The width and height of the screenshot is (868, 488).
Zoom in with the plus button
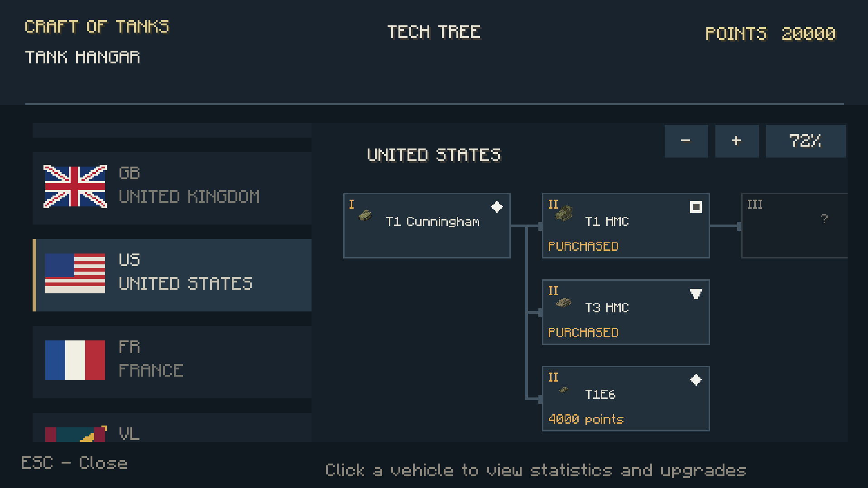point(737,141)
